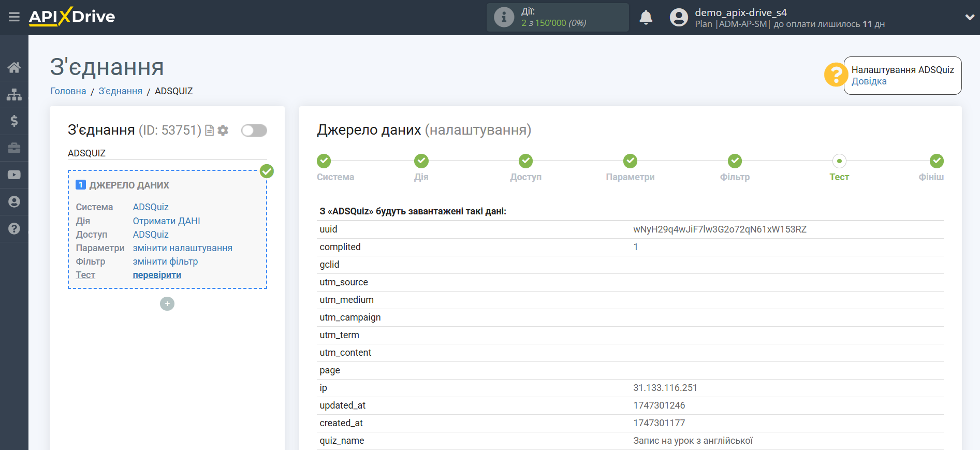The height and width of the screenshot is (450, 980).
Task: Open the video tutorials sidebar icon
Action: point(14,175)
